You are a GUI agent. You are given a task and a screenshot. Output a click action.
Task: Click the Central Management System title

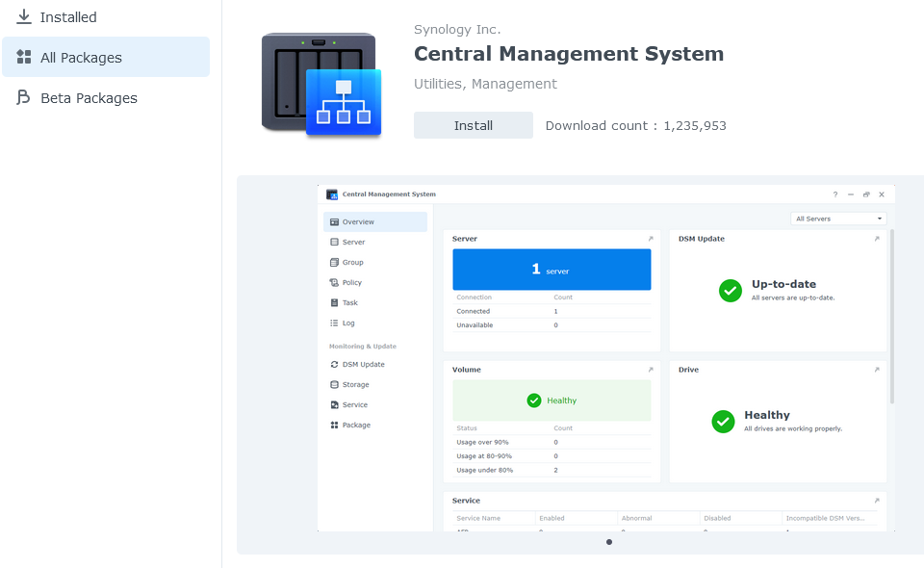point(569,54)
